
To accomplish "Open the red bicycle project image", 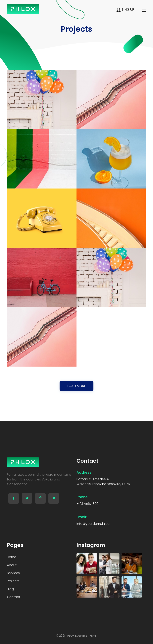I will click(x=42, y=278).
